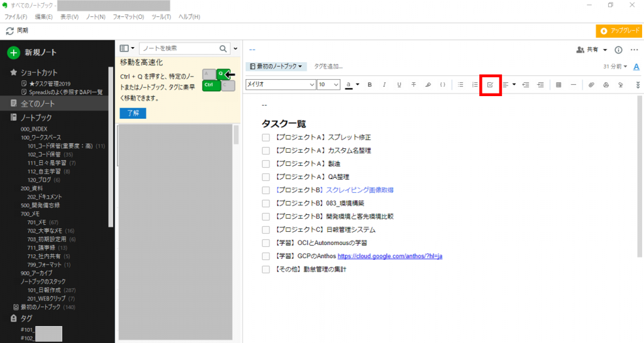Viewport: 644px width, 343px height.
Task: Open the search options dropdown arrow
Action: coord(235,48)
